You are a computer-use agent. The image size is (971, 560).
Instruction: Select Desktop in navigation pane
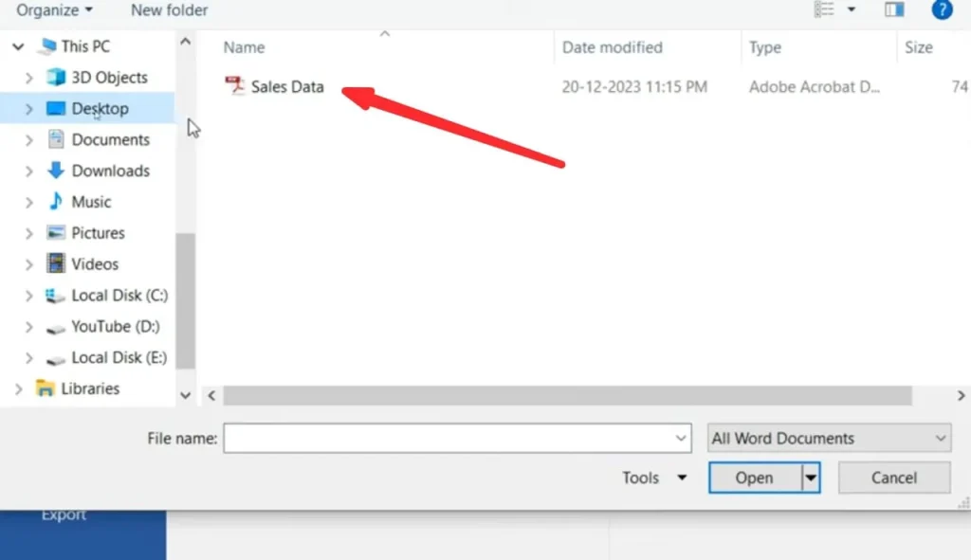[x=101, y=108]
